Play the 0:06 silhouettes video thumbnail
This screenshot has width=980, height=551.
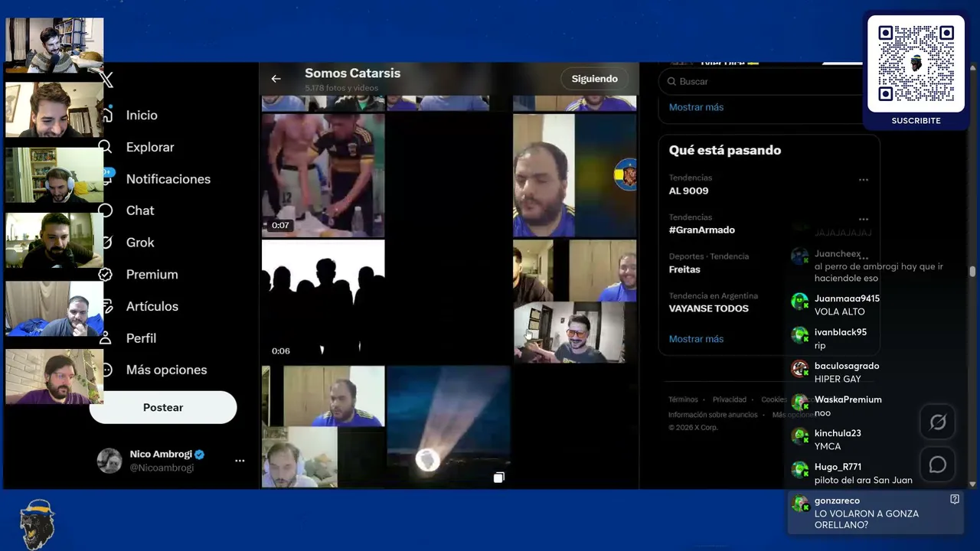[x=323, y=301]
